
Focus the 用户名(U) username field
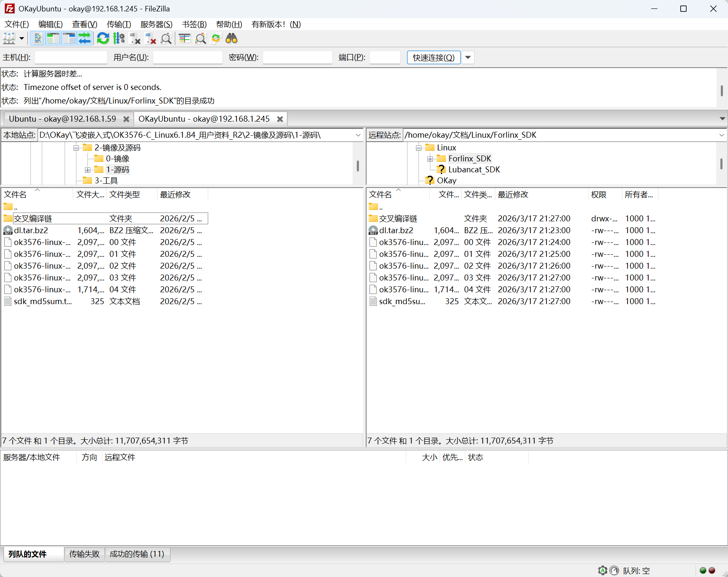point(188,57)
